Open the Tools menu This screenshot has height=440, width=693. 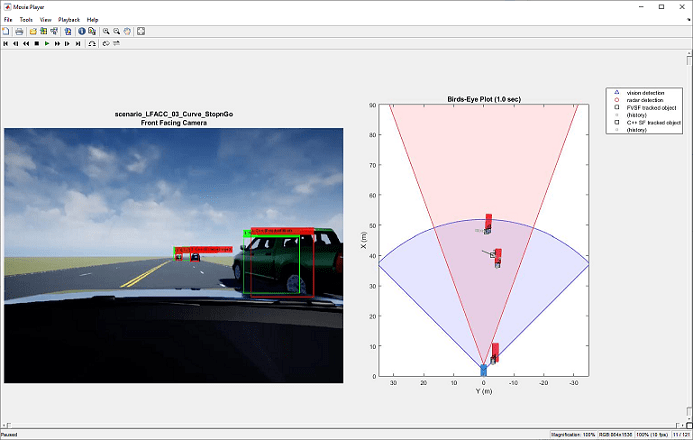click(x=26, y=19)
